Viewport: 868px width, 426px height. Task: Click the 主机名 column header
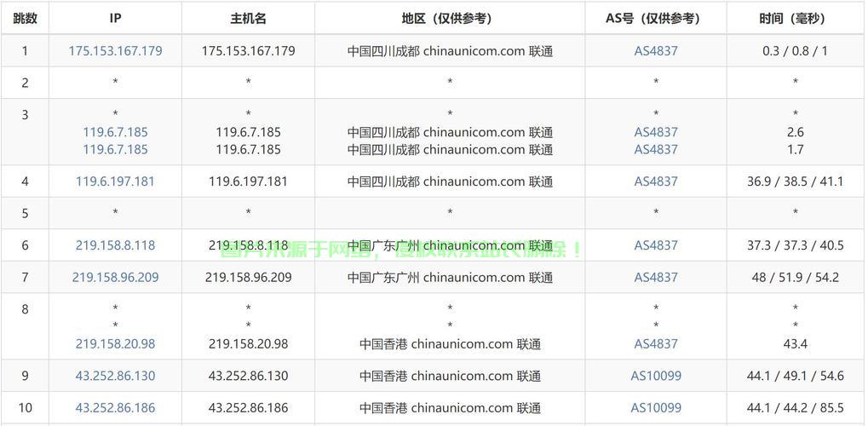(248, 18)
